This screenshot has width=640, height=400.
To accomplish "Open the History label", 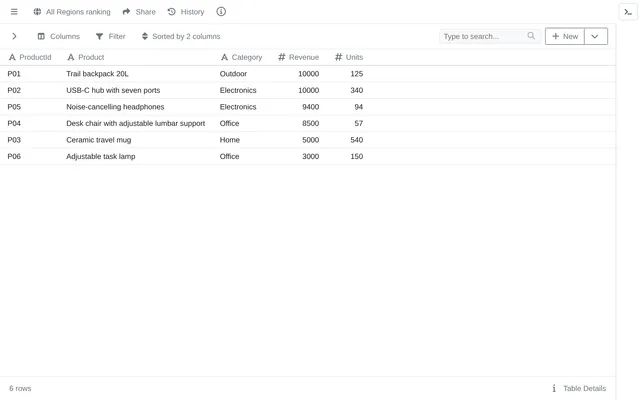I will [x=192, y=12].
